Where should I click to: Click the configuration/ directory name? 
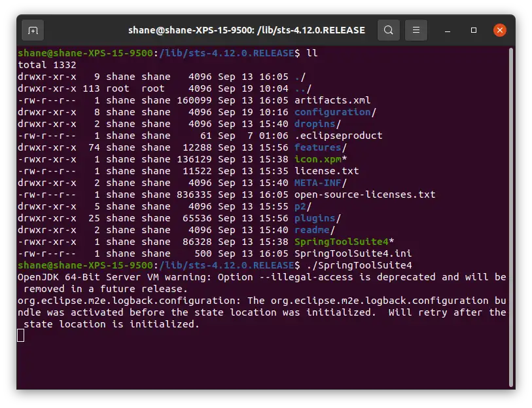click(x=335, y=113)
